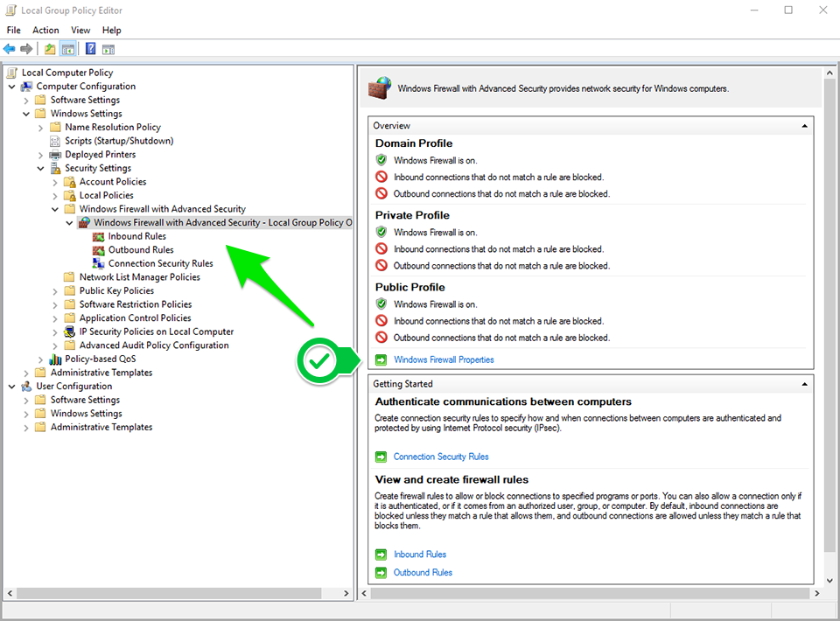Click the blue Help toolbar icon

[x=91, y=49]
